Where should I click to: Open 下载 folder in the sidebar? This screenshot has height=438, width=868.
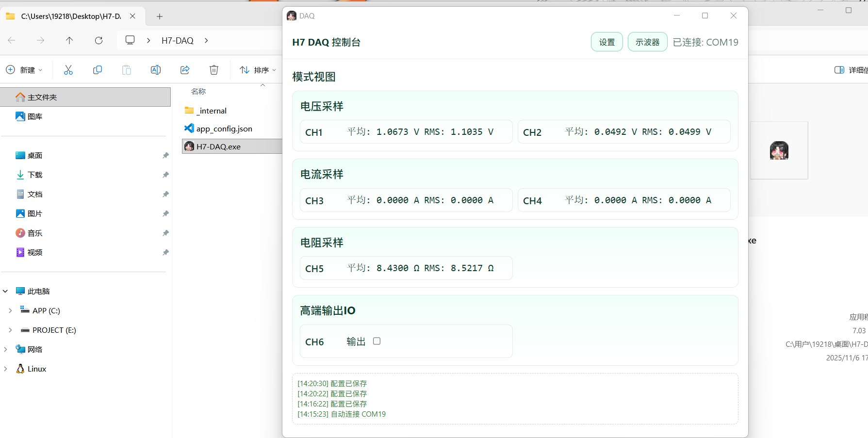click(35, 175)
